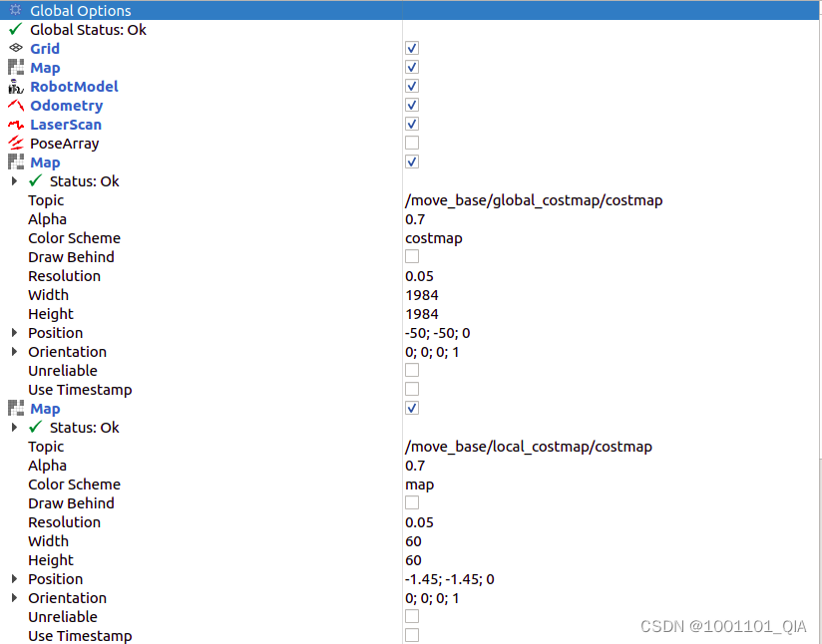Expand Orientation for the global costmap
822x644 pixels.
pos(15,351)
